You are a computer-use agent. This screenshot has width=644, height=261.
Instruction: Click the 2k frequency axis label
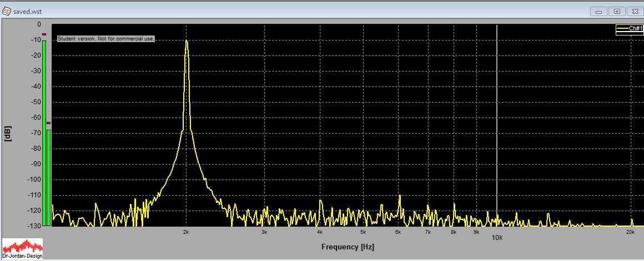click(185, 232)
